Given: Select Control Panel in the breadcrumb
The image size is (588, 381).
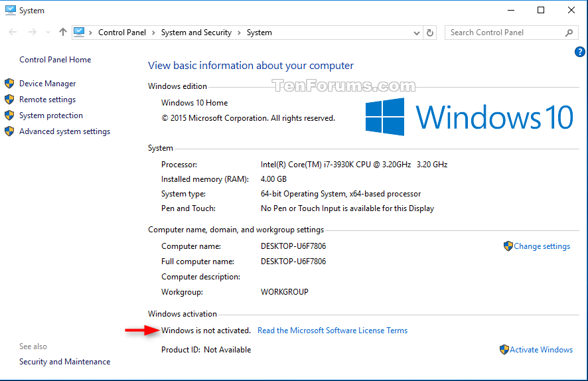Looking at the screenshot, I should pos(122,33).
